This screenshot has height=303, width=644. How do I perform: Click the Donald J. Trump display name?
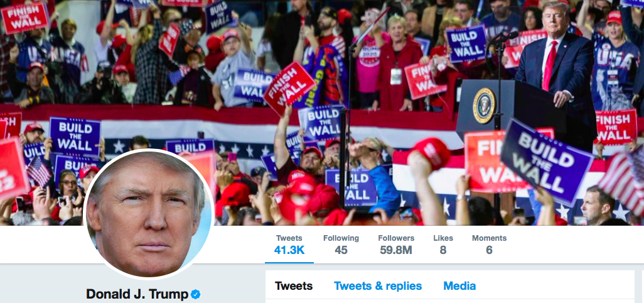tap(137, 294)
